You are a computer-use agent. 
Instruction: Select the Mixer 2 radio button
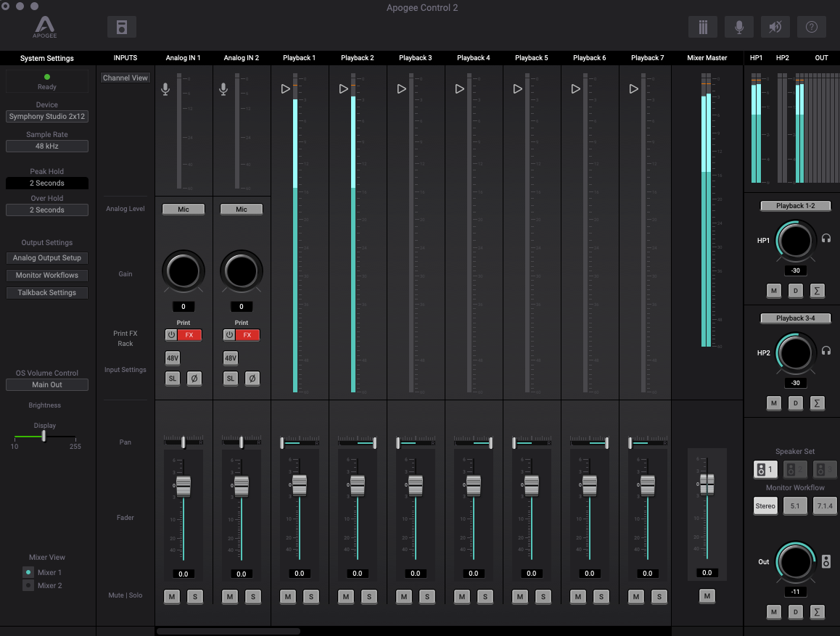click(x=28, y=585)
